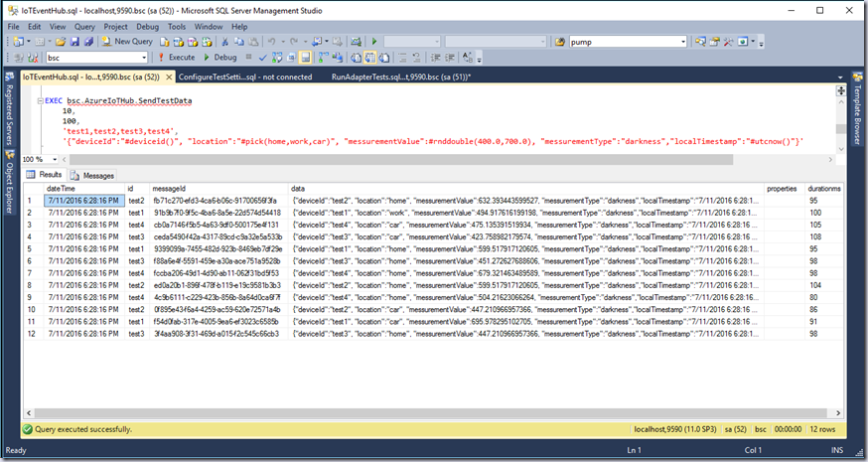Open the bsc database dropdown
Screen dimensions: 868x462
[x=143, y=57]
